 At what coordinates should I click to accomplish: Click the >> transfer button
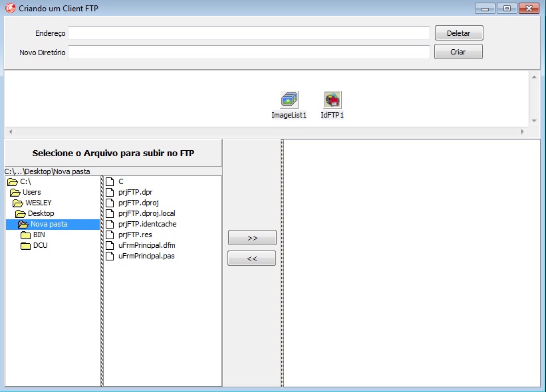251,237
